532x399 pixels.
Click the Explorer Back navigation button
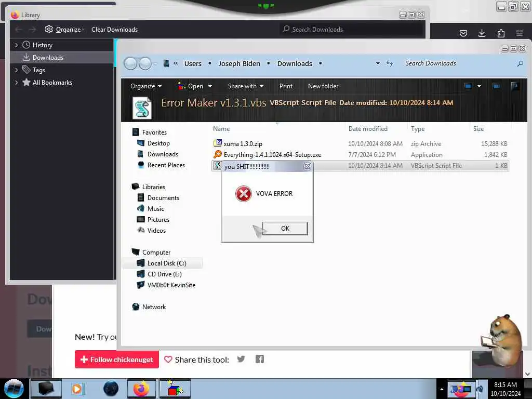[x=130, y=63]
